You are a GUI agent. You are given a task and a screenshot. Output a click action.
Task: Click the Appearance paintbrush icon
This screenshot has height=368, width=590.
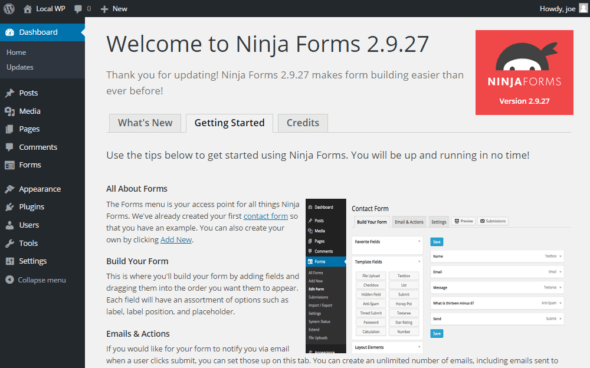(10, 189)
